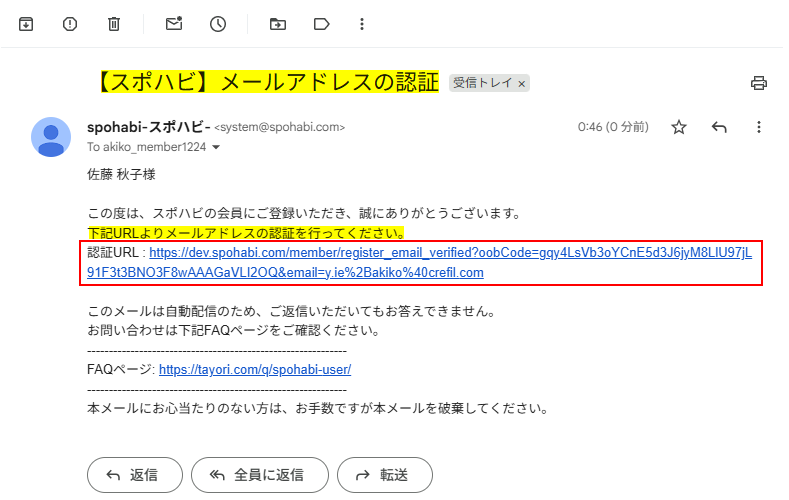Click the subject 【スポハビ】メールアドレスの認証
Viewport: 789px width, 500px height.
270,82
